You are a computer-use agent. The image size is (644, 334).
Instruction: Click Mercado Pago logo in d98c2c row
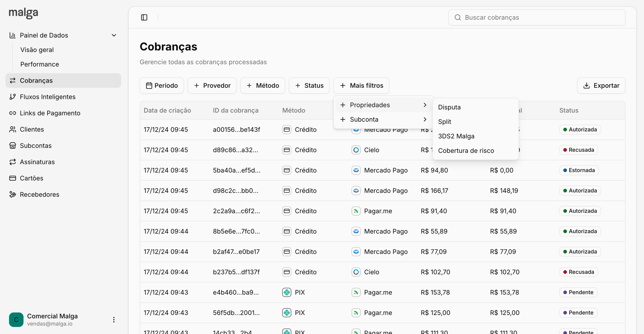356,191
